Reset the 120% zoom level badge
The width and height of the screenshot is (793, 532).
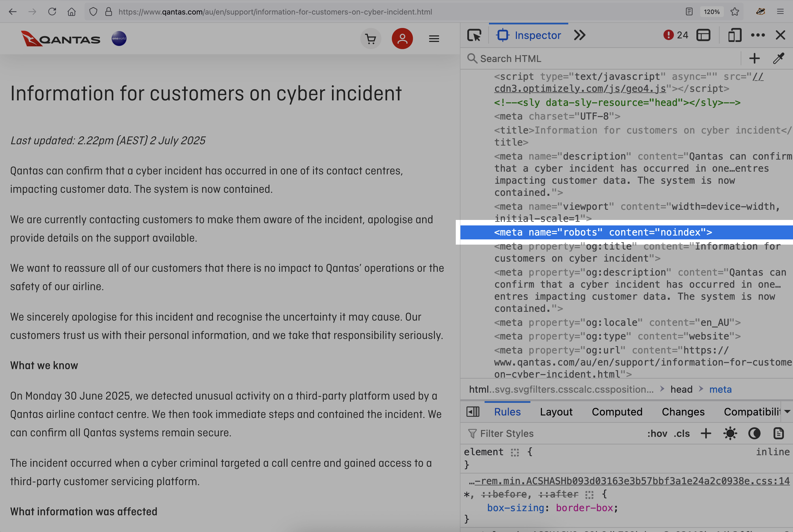pyautogui.click(x=712, y=12)
